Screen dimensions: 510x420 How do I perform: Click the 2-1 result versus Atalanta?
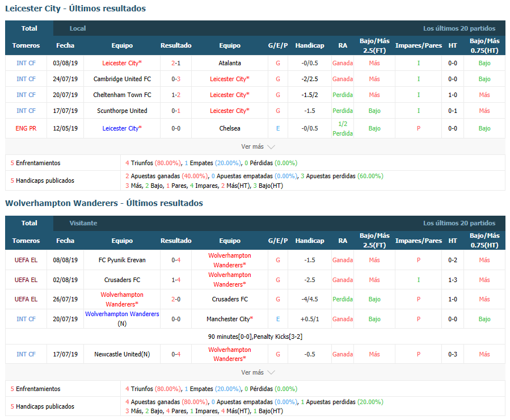point(176,63)
